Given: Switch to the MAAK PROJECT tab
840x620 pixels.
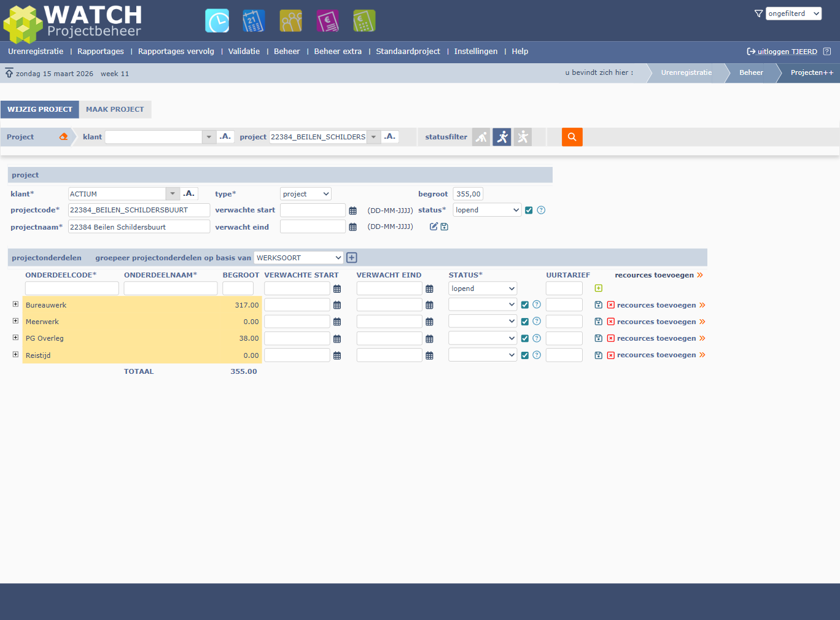Looking at the screenshot, I should pyautogui.click(x=115, y=109).
